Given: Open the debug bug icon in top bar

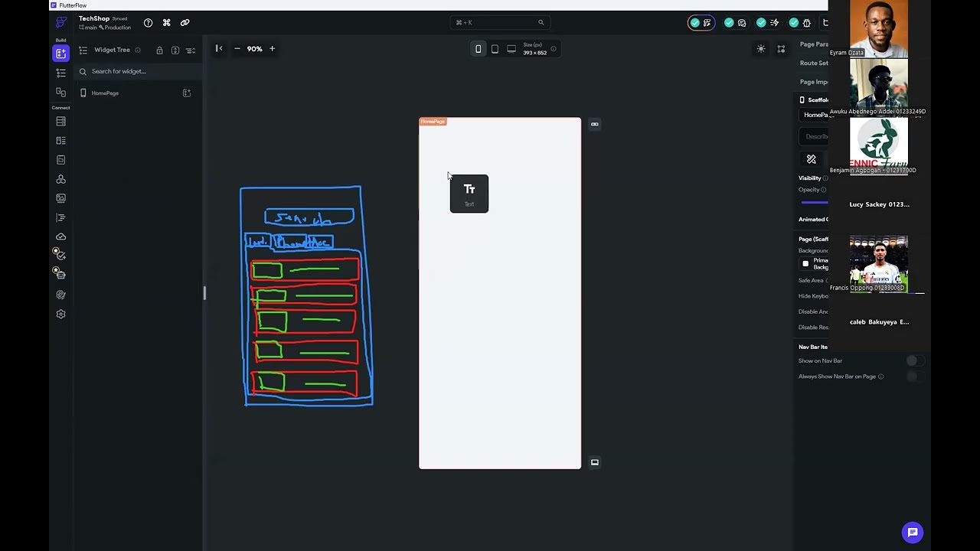Looking at the screenshot, I should (806, 23).
